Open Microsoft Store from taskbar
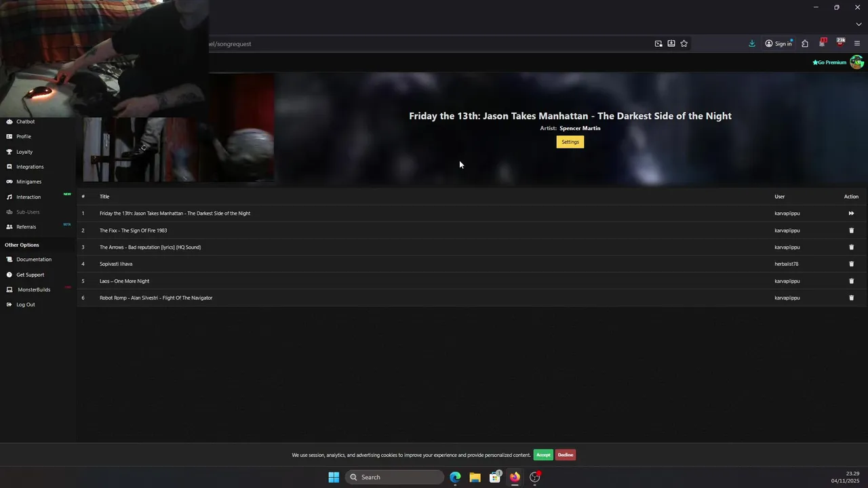 point(495,477)
